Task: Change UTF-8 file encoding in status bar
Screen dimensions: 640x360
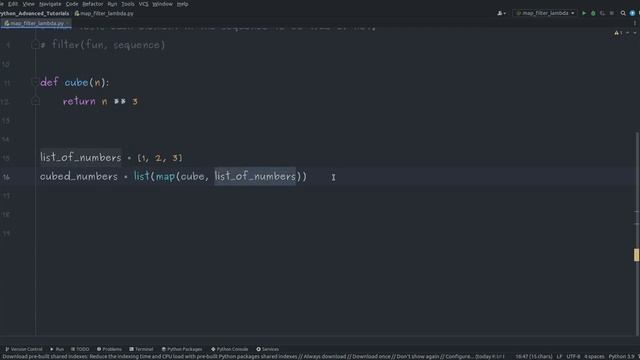Action: (573, 357)
